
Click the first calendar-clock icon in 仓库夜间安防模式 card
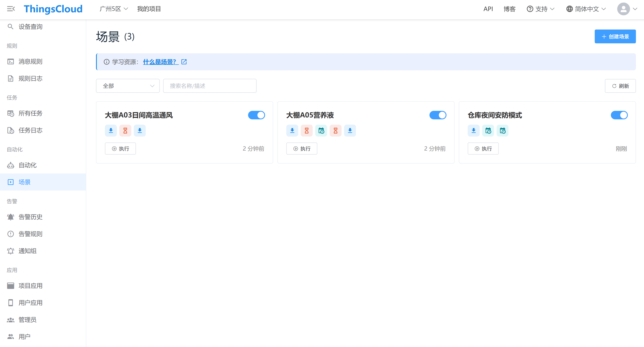click(488, 131)
